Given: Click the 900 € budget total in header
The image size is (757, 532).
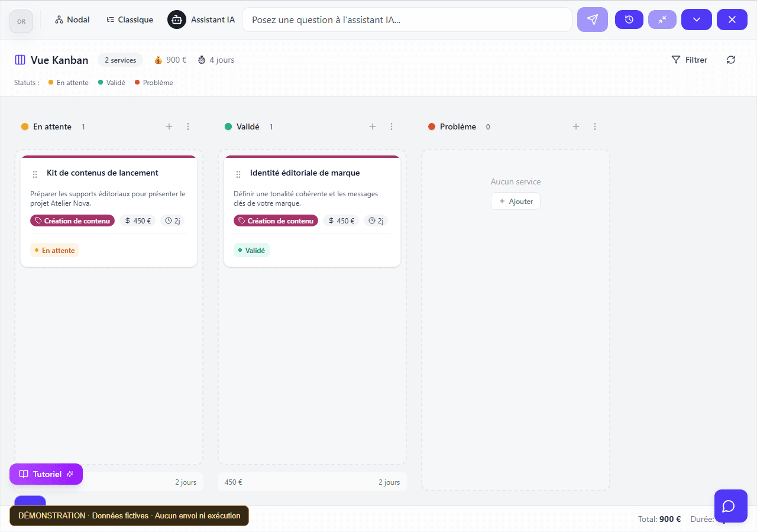Looking at the screenshot, I should [170, 60].
